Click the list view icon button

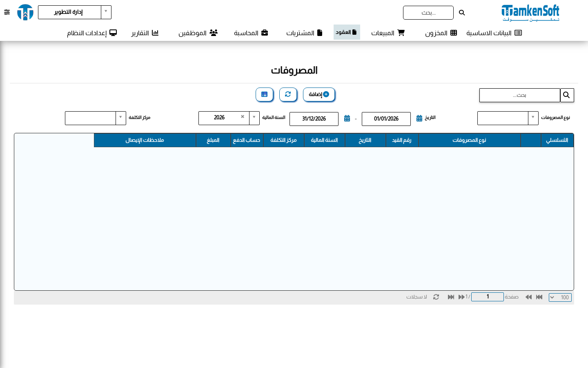tap(264, 94)
